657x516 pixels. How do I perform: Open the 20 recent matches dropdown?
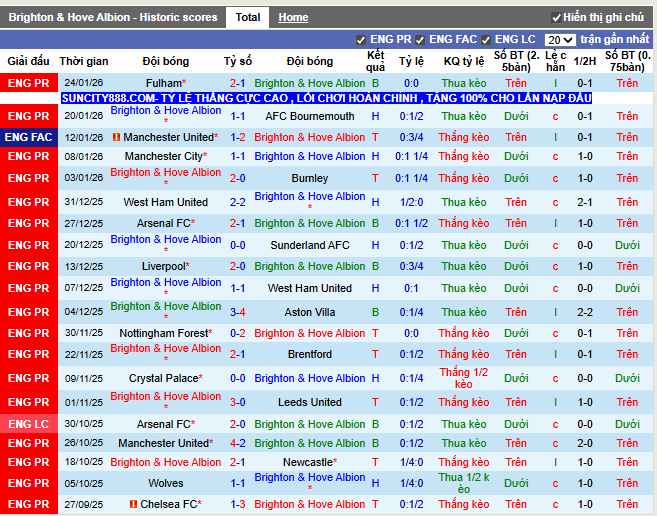click(560, 40)
